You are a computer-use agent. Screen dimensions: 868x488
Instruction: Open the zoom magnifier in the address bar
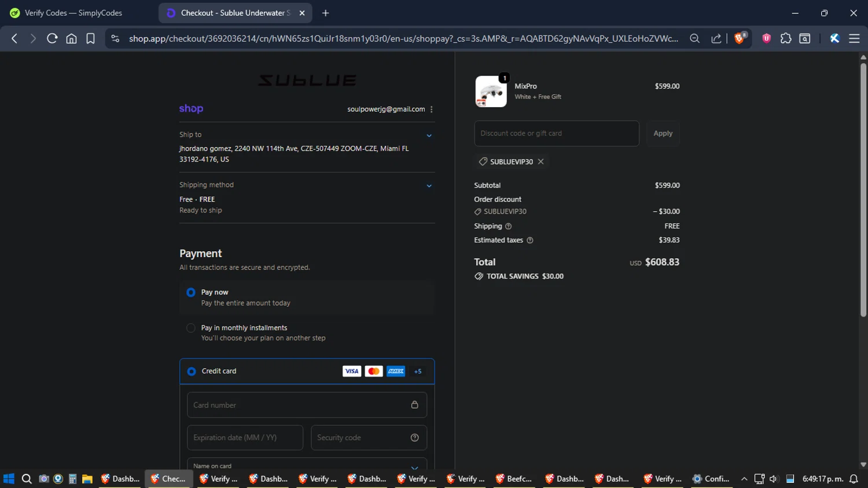694,38
